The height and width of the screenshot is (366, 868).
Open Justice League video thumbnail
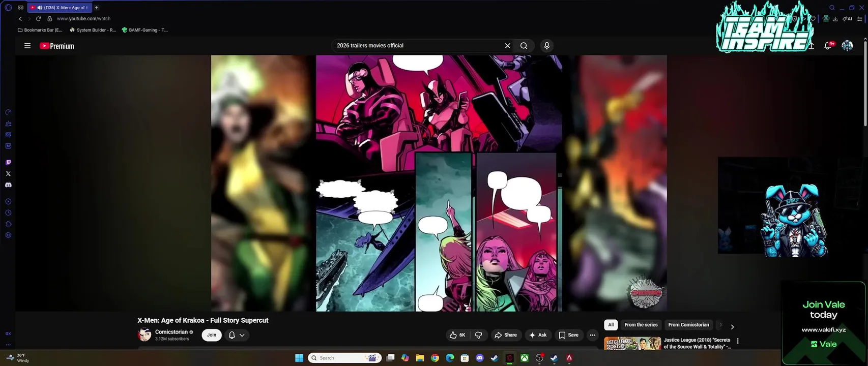(x=632, y=343)
